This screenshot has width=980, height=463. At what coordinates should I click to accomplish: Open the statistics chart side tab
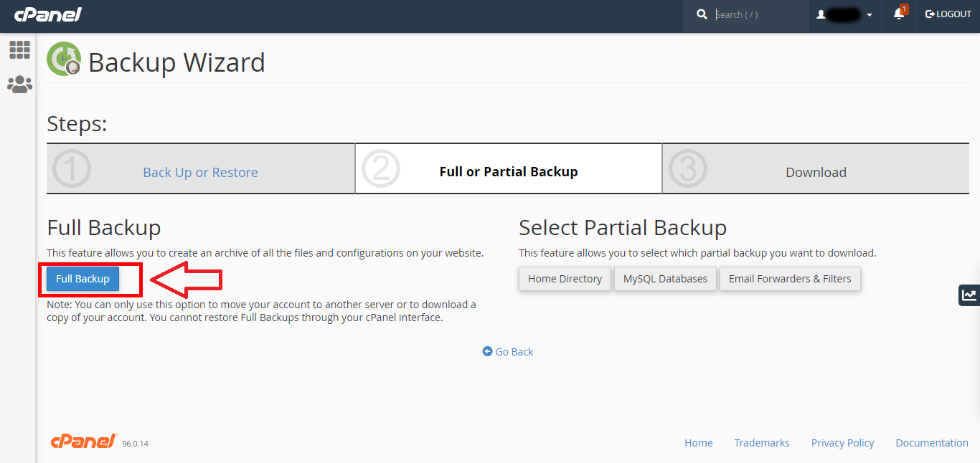click(969, 295)
